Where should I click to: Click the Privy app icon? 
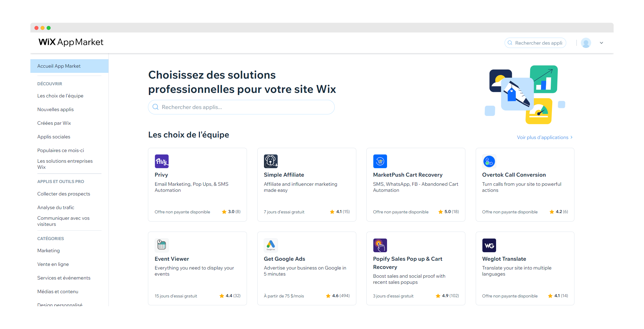click(162, 161)
